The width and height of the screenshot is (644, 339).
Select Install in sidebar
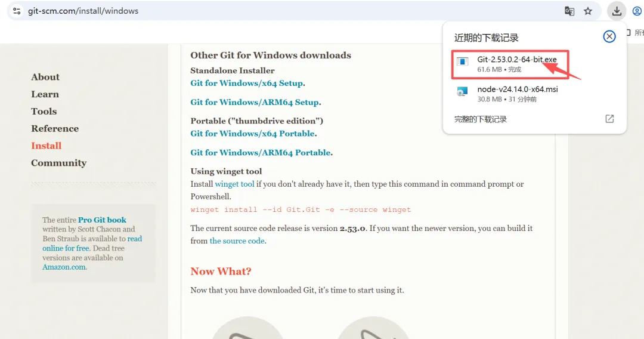[47, 146]
